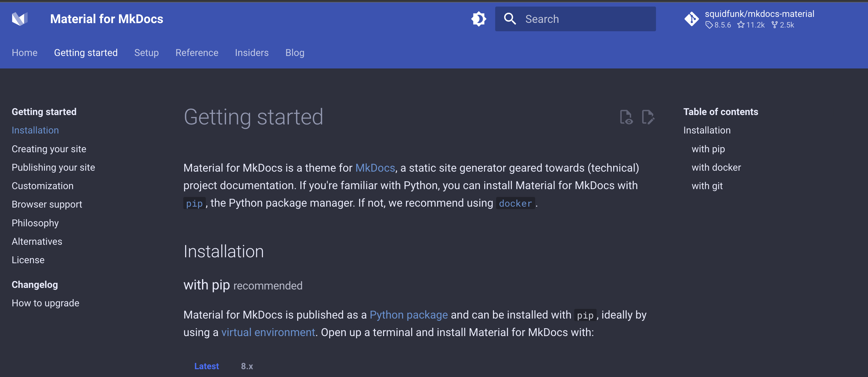The height and width of the screenshot is (377, 868).
Task: Go to the Customization page
Action: [x=42, y=186]
